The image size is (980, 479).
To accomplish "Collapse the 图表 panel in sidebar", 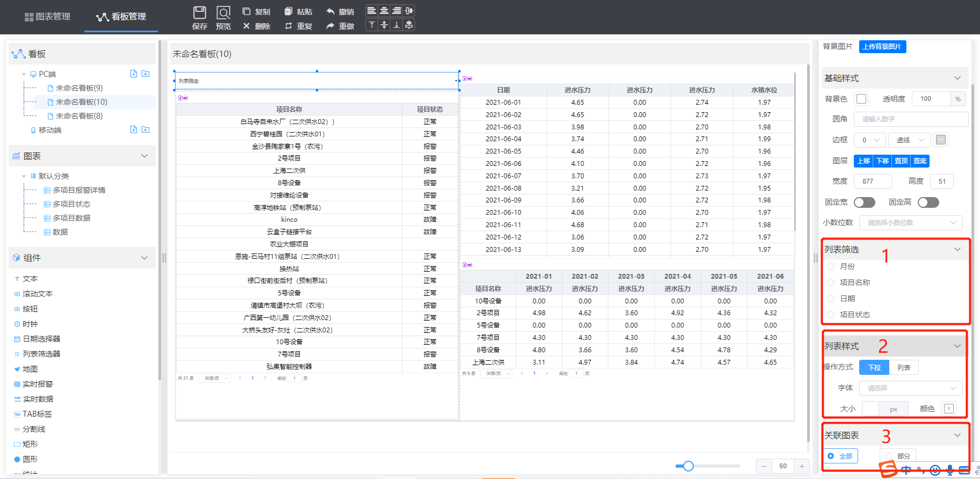I will coord(144,156).
